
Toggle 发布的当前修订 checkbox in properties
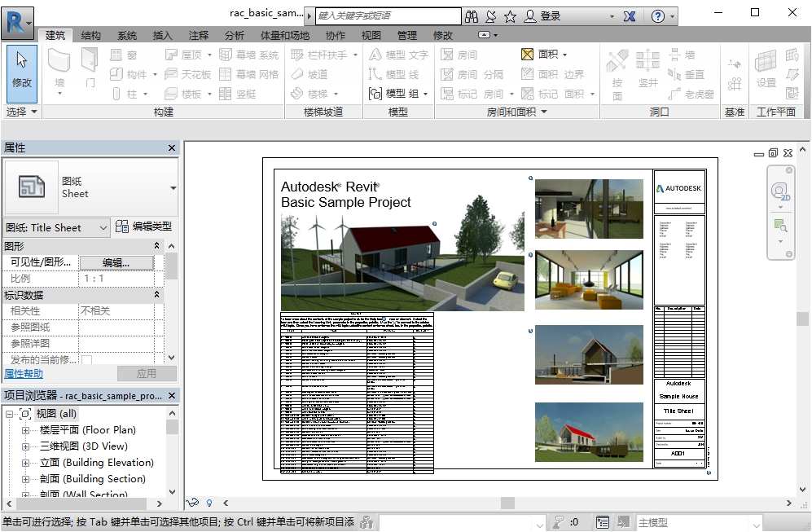pyautogui.click(x=87, y=359)
